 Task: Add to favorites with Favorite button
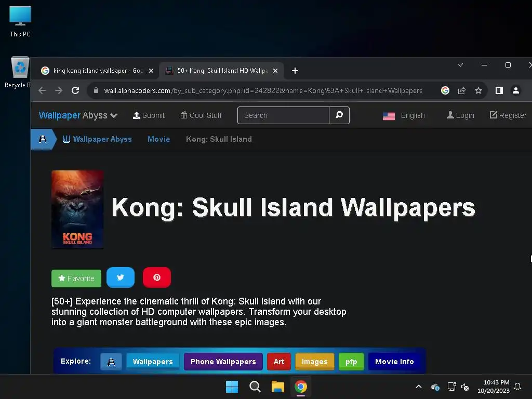pyautogui.click(x=76, y=278)
